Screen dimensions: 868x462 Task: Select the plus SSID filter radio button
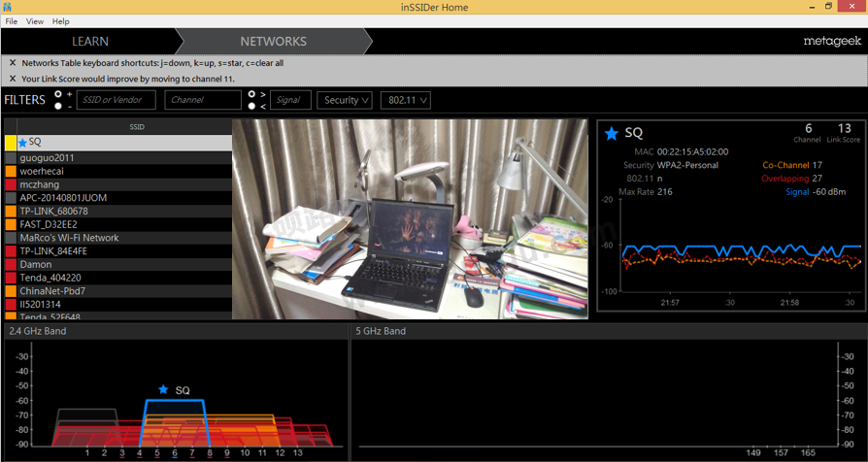pyautogui.click(x=58, y=94)
